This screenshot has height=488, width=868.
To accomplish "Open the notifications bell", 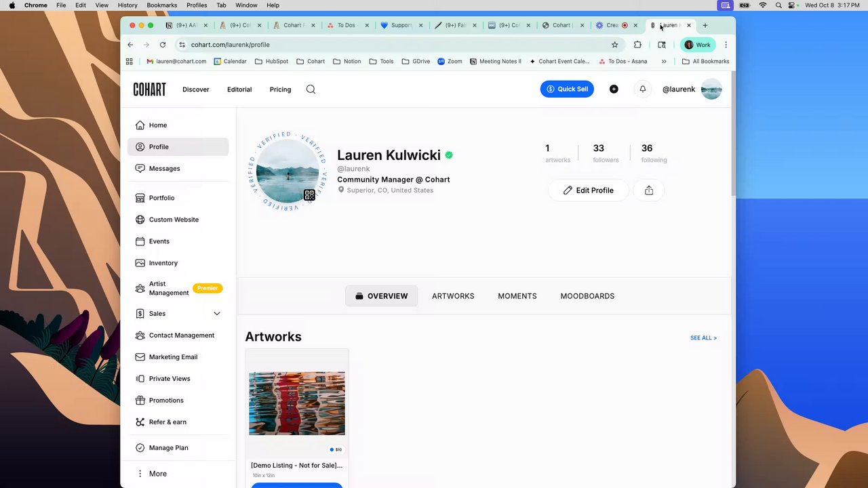I will pyautogui.click(x=643, y=89).
